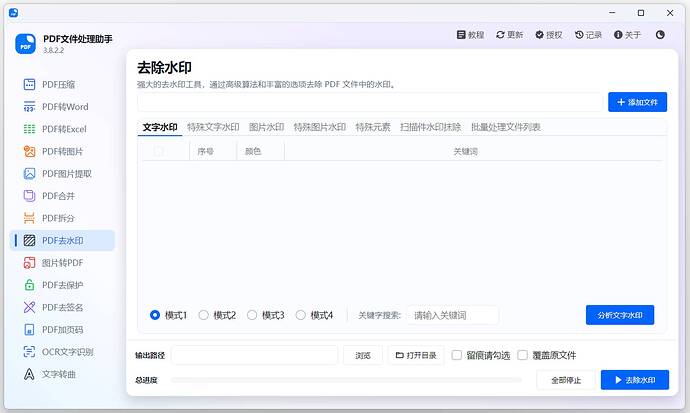Open the 教程 tutorial icon
690x413 pixels.
[x=461, y=35]
